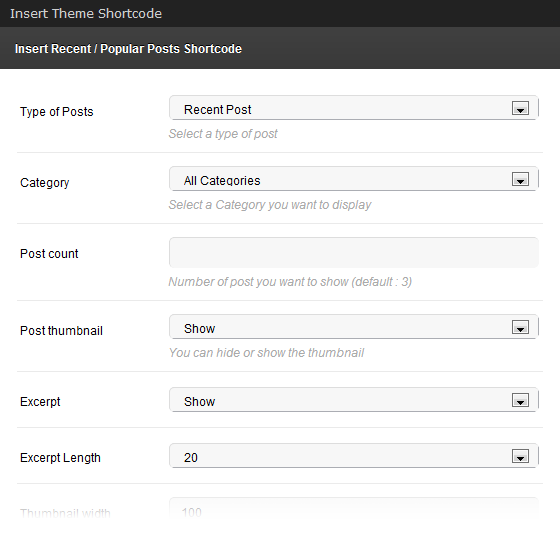Click the 'Excerpt Length' label
The image size is (560, 550).
60,458
